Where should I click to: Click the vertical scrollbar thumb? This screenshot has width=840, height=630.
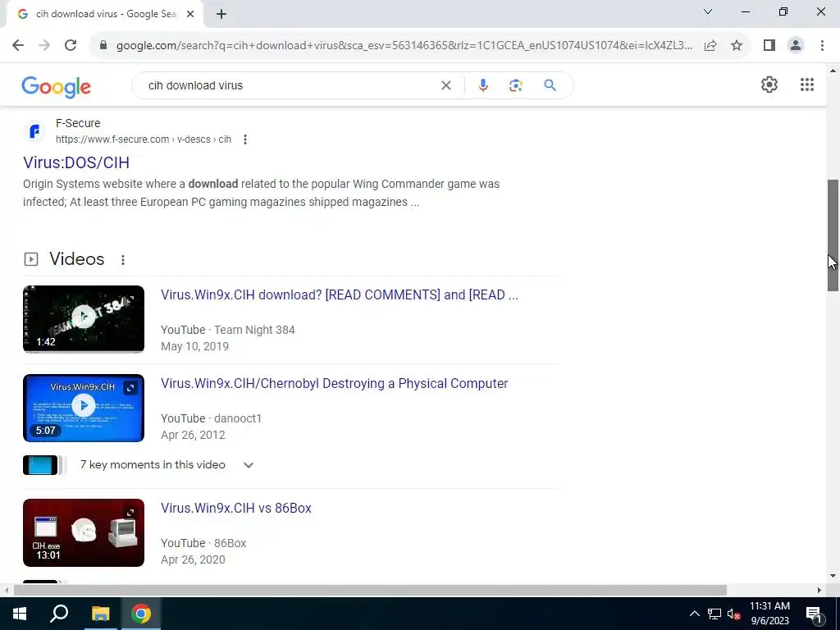(x=833, y=235)
